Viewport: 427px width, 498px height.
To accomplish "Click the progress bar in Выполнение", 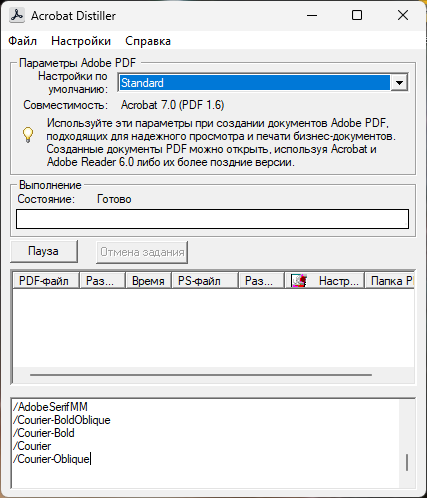I will point(212,219).
